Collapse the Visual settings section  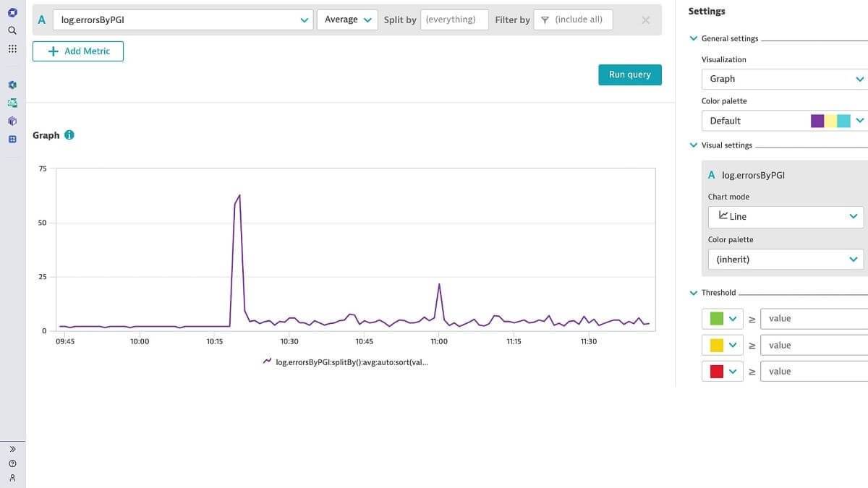(x=694, y=145)
